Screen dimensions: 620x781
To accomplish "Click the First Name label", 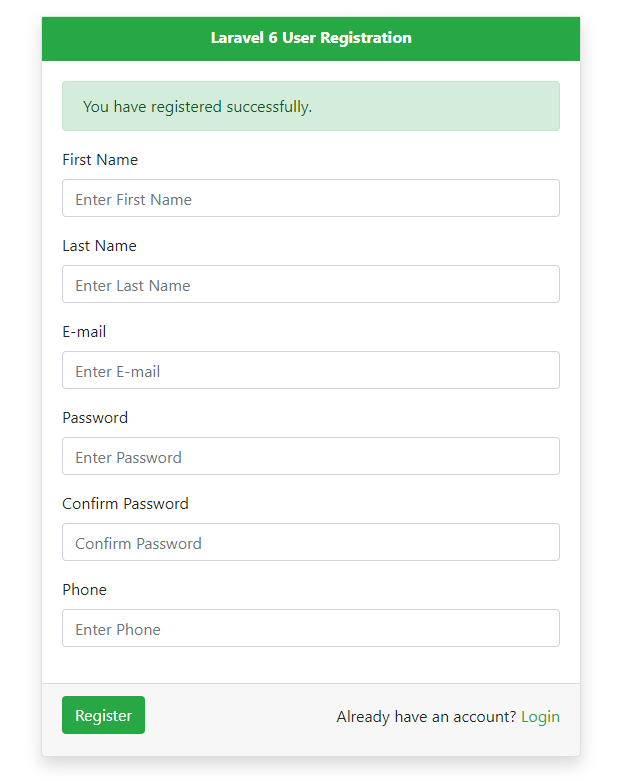I will [100, 160].
